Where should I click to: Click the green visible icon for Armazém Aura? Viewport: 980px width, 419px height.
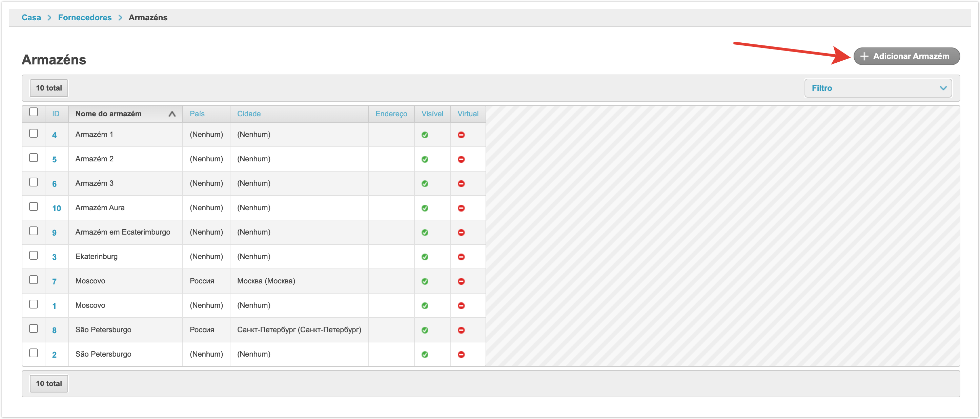(425, 208)
